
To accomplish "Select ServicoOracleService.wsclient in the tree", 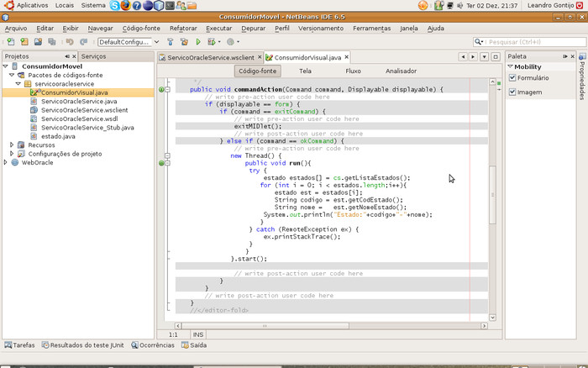I will click(x=84, y=110).
